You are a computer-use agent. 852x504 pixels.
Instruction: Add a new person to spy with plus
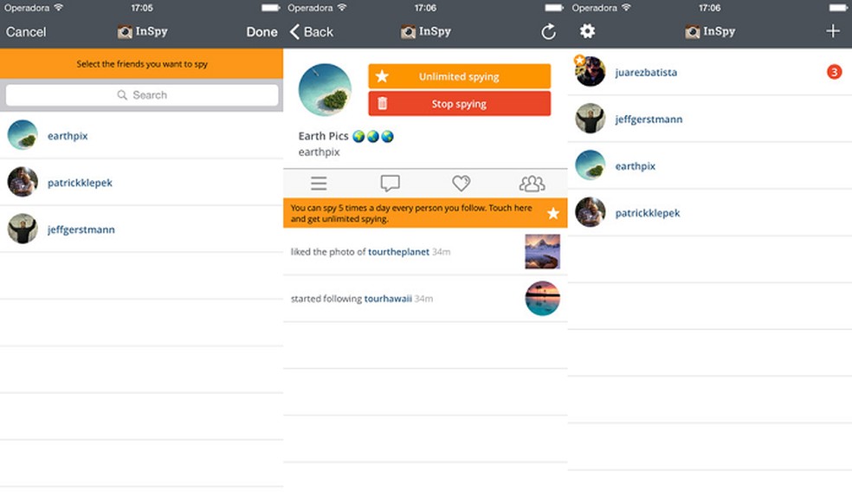click(832, 31)
